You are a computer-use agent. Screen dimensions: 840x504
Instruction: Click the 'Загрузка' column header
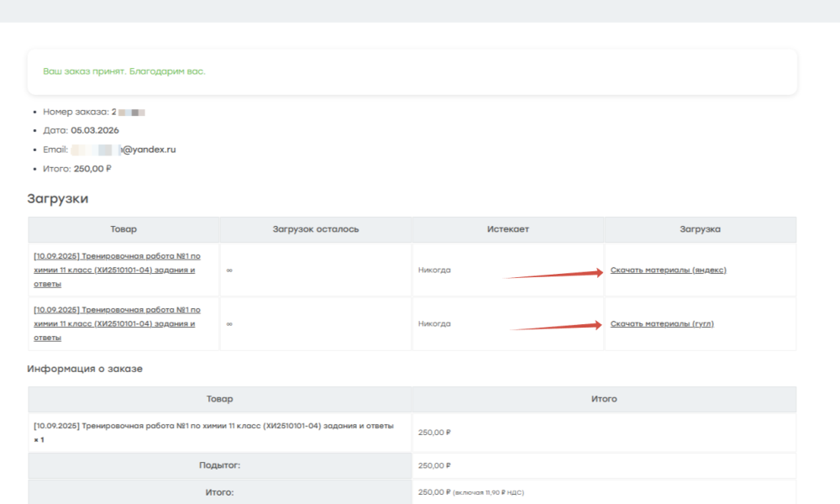coord(700,229)
